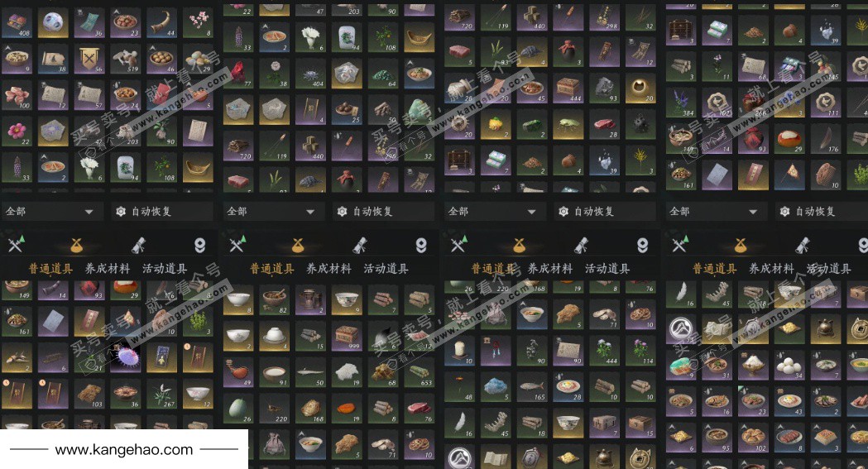Open the 全部 dropdown in rightmost panel
868x469 pixels.
[x=715, y=211]
